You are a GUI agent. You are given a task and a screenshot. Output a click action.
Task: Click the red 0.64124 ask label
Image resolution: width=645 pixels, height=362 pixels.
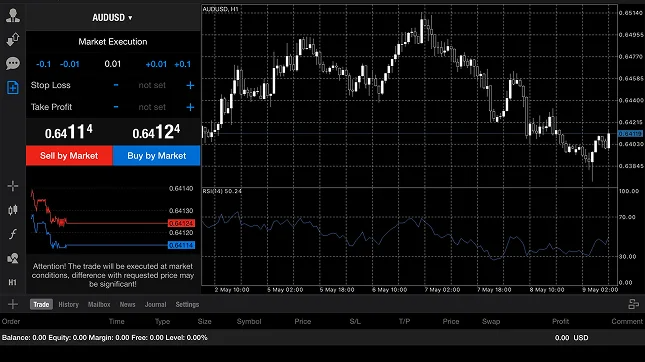[181, 223]
